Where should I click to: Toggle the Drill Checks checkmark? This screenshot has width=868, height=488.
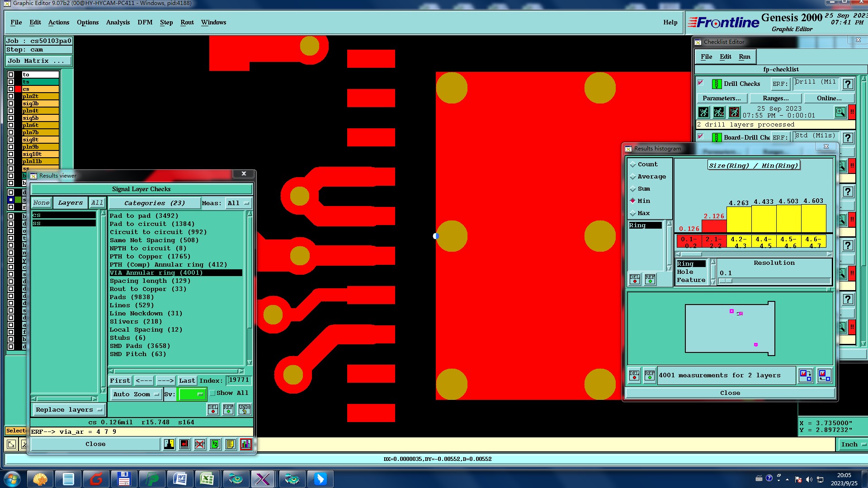click(x=701, y=83)
